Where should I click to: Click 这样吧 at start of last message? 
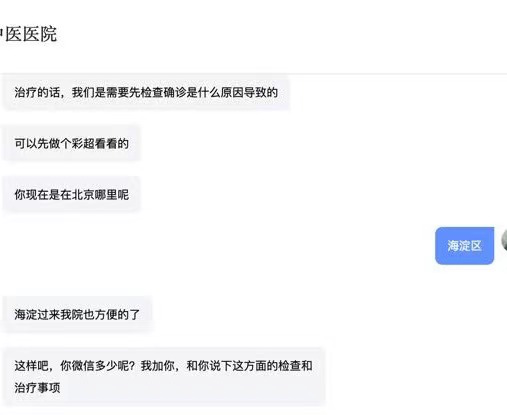click(x=32, y=366)
